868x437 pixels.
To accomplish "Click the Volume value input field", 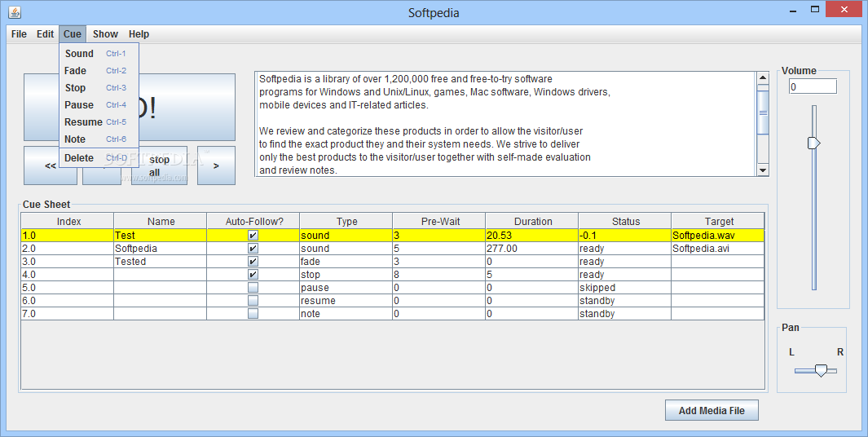I will 813,86.
